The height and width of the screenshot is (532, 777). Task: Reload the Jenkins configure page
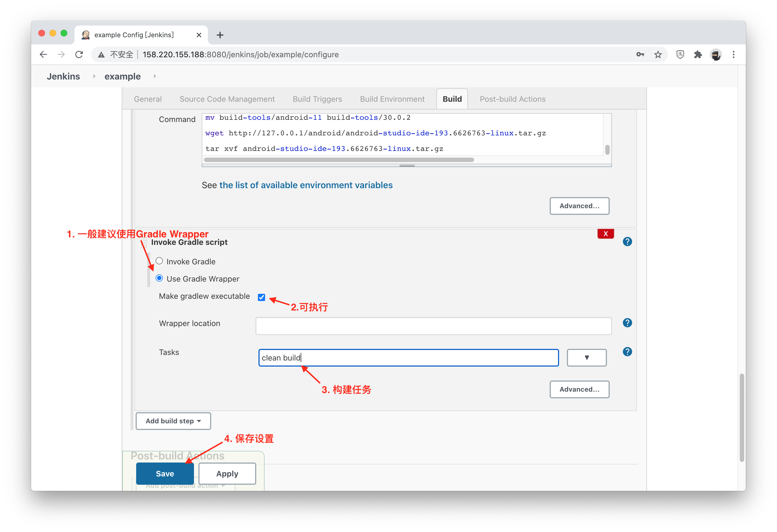coord(79,54)
